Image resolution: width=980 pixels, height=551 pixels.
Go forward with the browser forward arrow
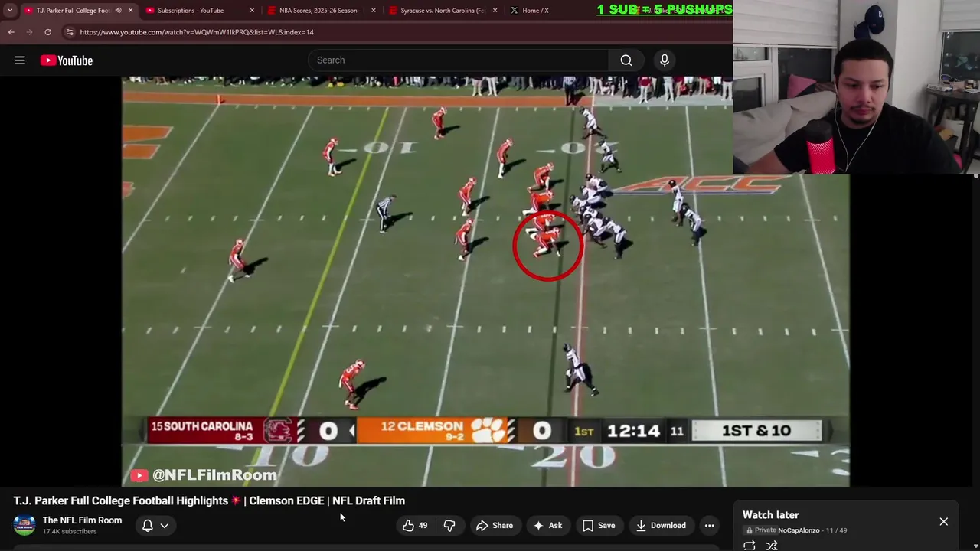29,32
